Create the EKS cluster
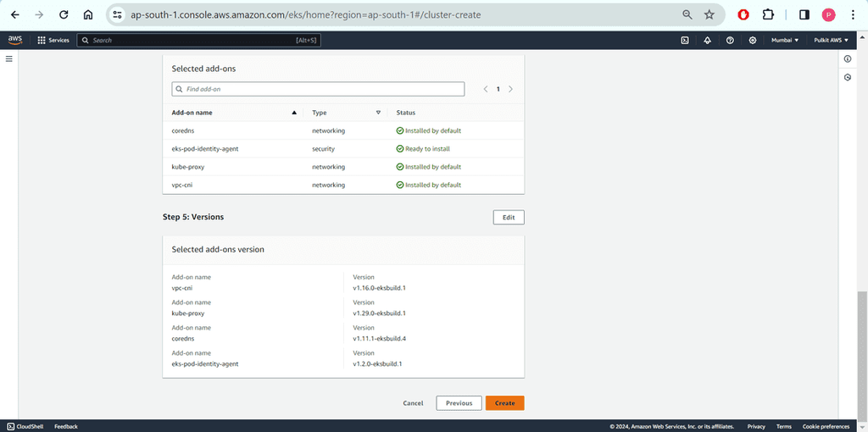 (x=505, y=403)
